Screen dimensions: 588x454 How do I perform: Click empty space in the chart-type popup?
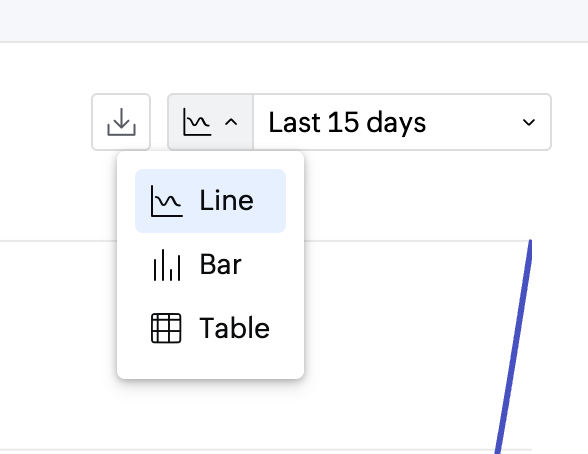tap(210, 368)
